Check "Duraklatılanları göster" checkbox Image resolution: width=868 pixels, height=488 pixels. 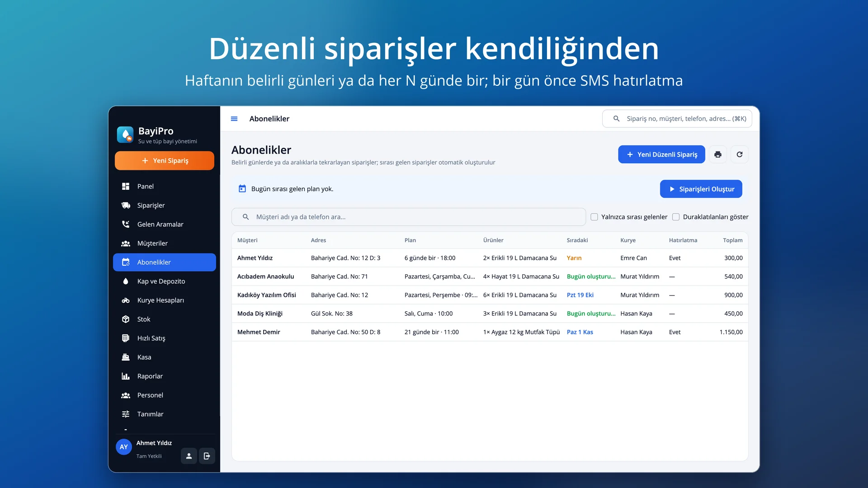tap(676, 217)
